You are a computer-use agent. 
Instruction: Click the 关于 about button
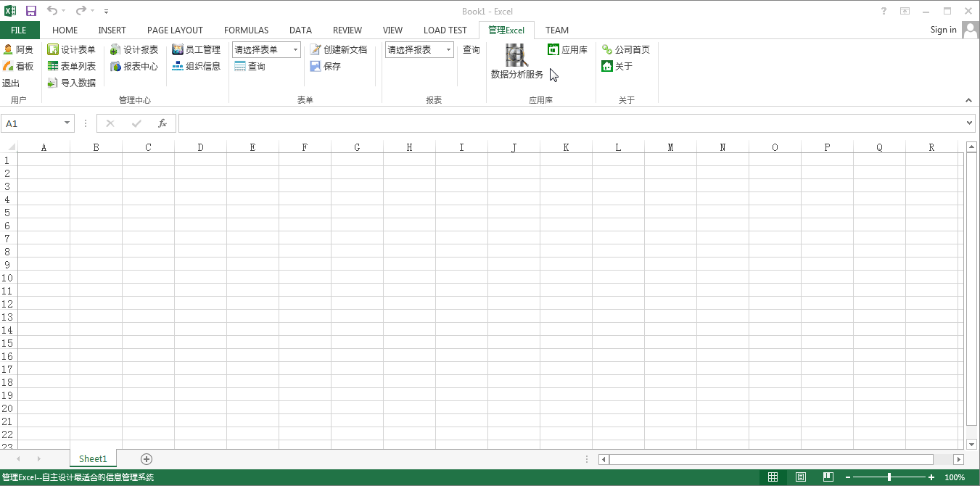click(x=617, y=67)
